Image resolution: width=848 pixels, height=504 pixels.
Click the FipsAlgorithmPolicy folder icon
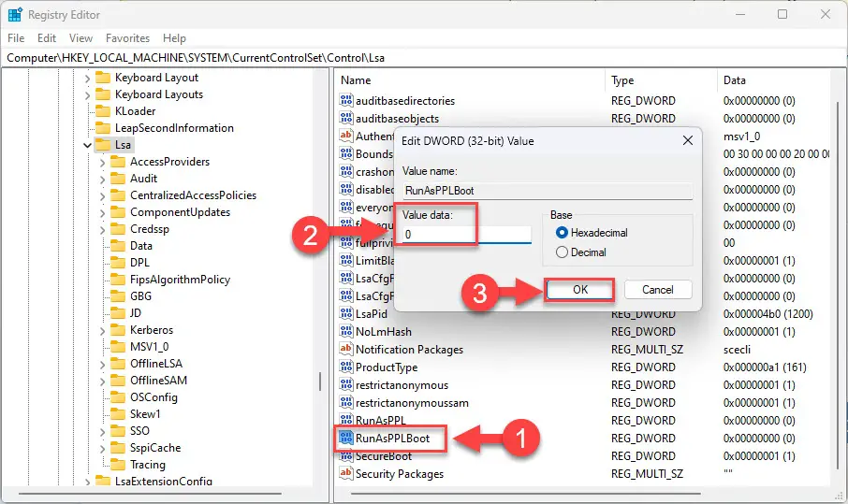tap(118, 280)
